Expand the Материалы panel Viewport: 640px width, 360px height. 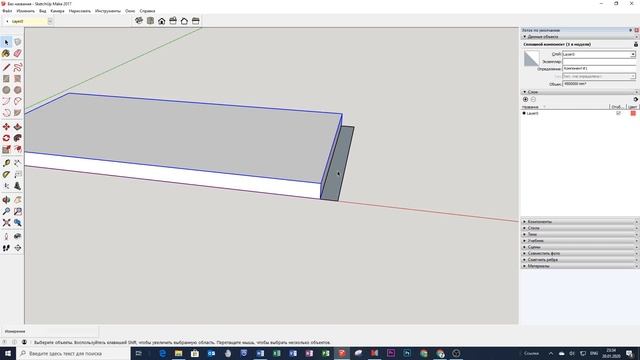pos(579,266)
